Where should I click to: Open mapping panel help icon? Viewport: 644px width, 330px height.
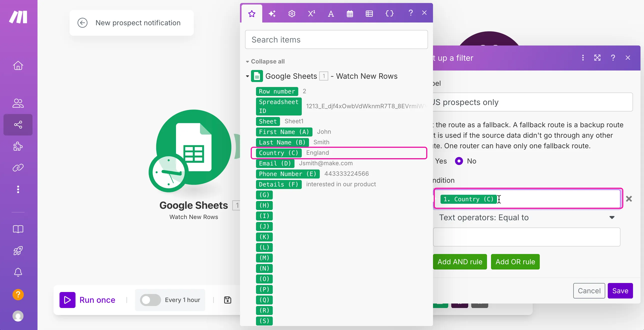pyautogui.click(x=410, y=12)
